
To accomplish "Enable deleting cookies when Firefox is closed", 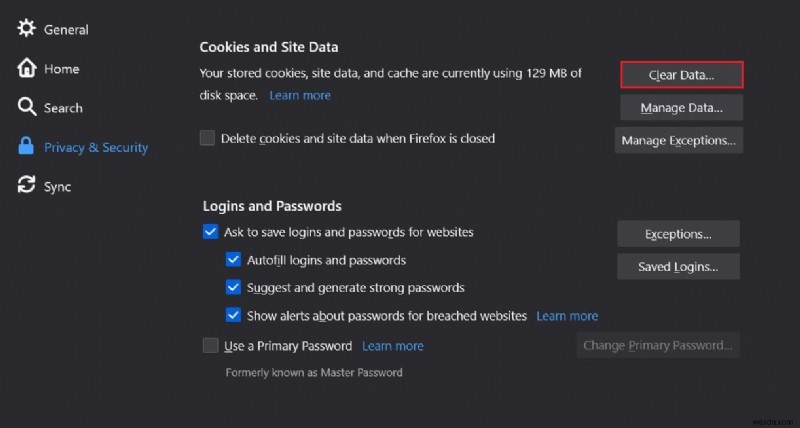I will point(207,138).
